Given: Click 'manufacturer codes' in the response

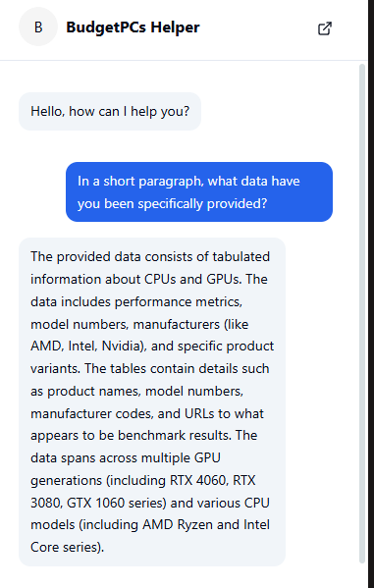Looking at the screenshot, I should 92,413.
